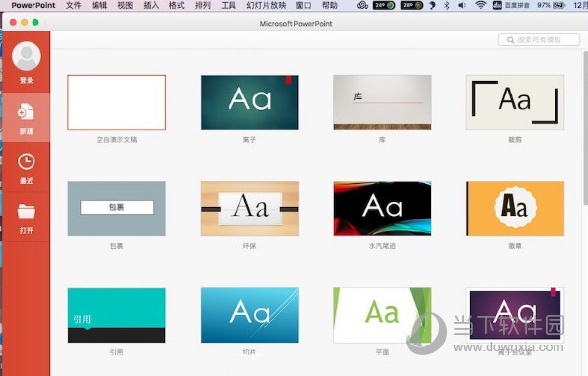The image size is (588, 376).
Task: Click the user avatar login icon
Action: tap(27, 56)
